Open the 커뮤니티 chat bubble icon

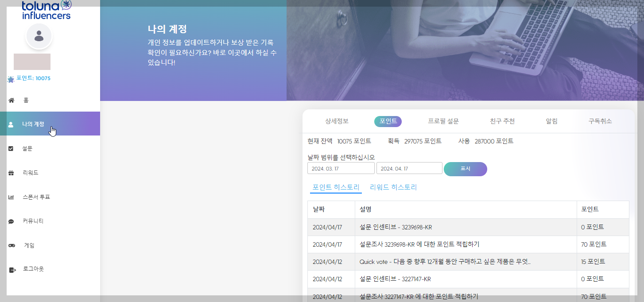(x=11, y=221)
